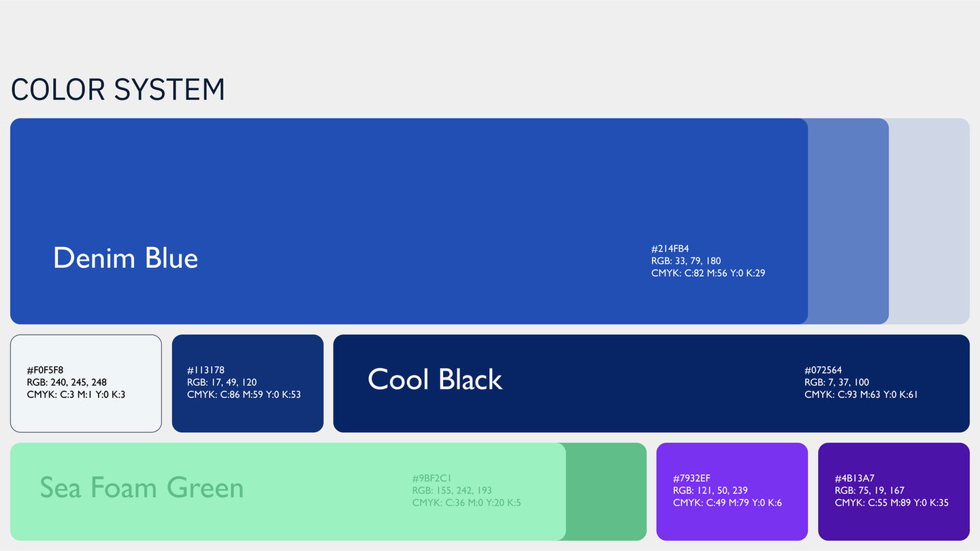This screenshot has height=551, width=980.
Task: Select CMYK: C:82 M:56 Y:0 K:29 text
Action: [708, 273]
